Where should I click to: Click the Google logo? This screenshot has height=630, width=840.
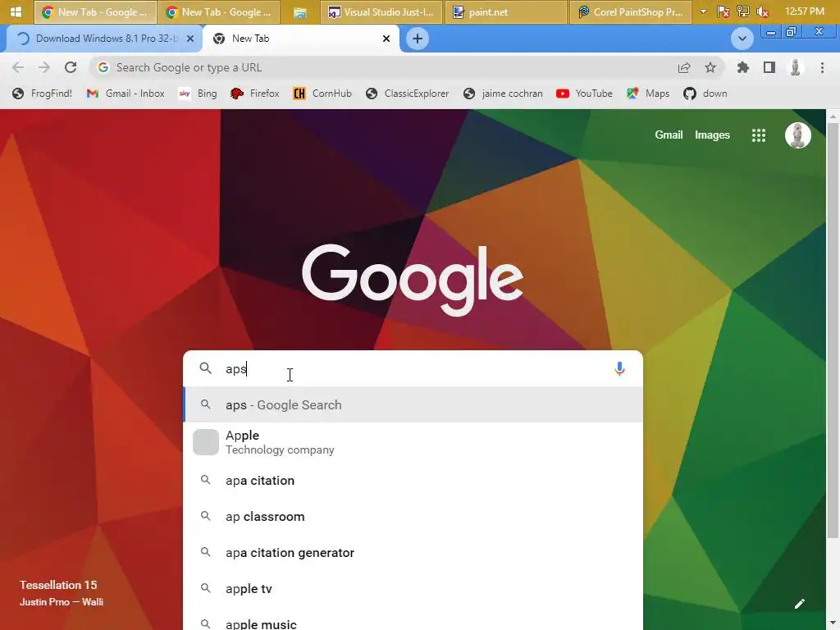tap(413, 280)
